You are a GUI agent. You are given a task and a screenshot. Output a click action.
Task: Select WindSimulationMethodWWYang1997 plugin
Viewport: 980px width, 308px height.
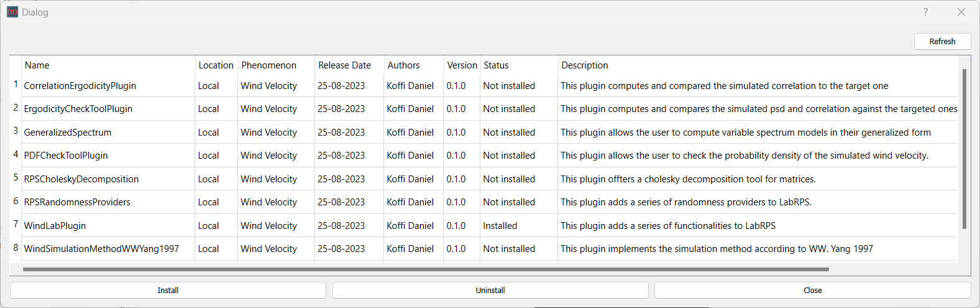pos(101,249)
